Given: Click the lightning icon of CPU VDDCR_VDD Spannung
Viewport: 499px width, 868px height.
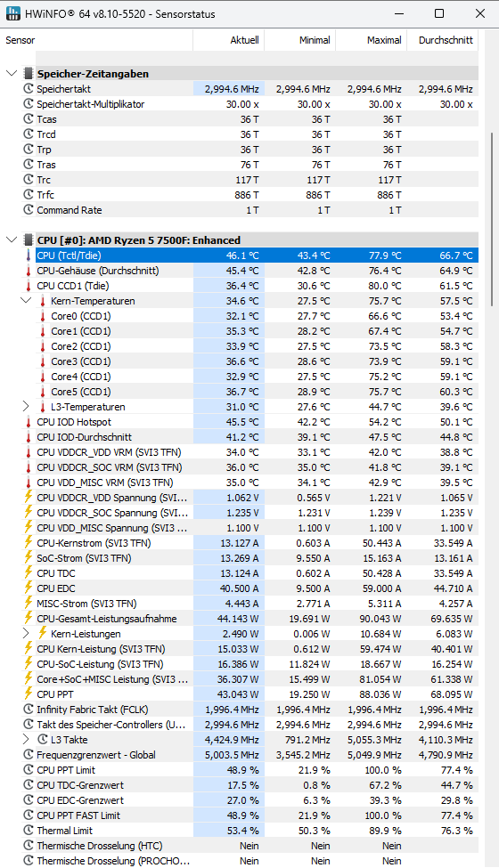Looking at the screenshot, I should pos(29,497).
